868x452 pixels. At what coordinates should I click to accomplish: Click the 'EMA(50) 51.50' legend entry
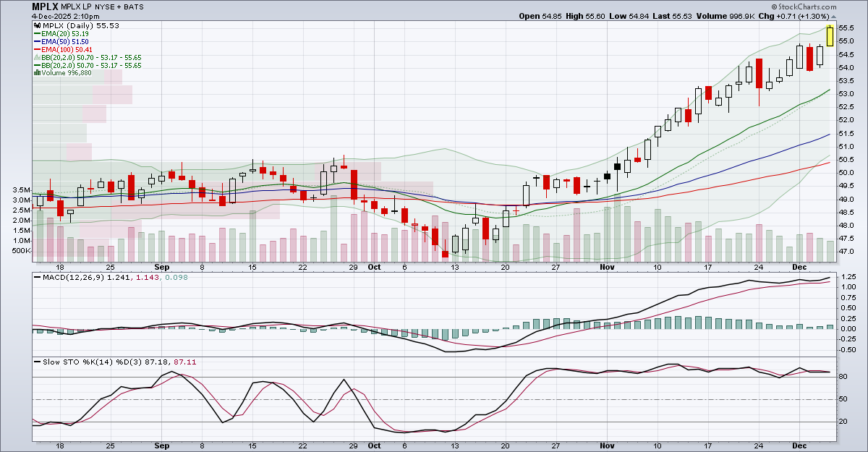click(66, 41)
